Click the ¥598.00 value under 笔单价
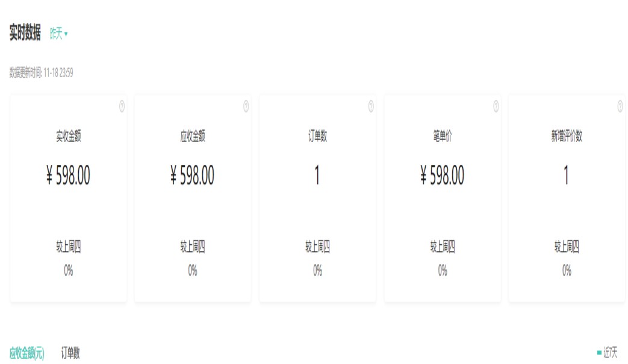The image size is (628, 364). (x=443, y=176)
